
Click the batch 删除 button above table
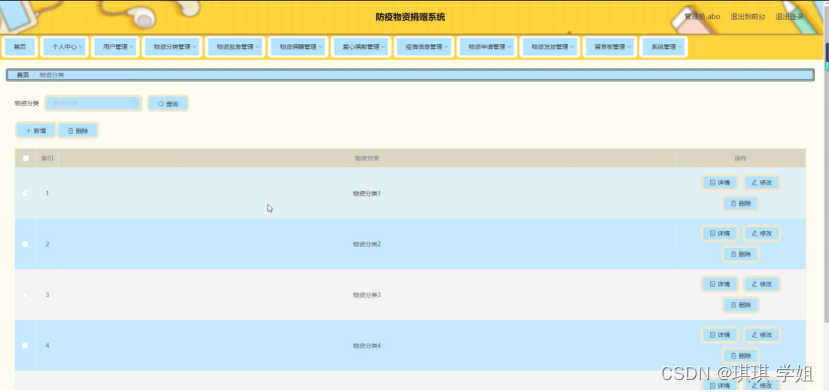[78, 131]
